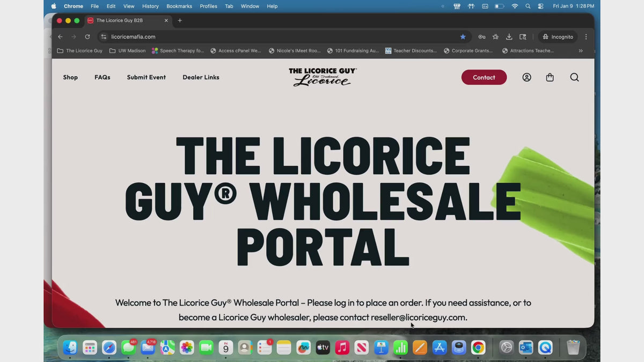Click the date and time clock
Image resolution: width=644 pixels, height=362 pixels.
coord(574,6)
